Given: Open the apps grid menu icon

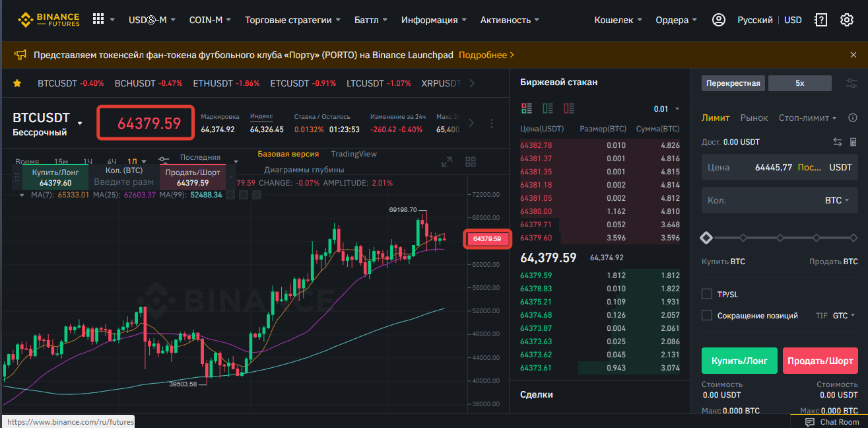Looking at the screenshot, I should point(98,19).
